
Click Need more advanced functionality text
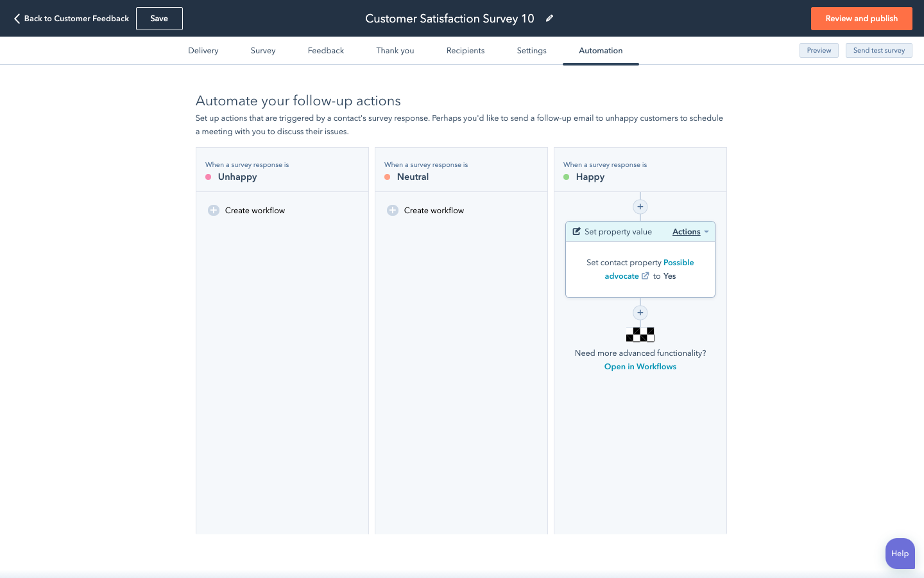(x=640, y=353)
